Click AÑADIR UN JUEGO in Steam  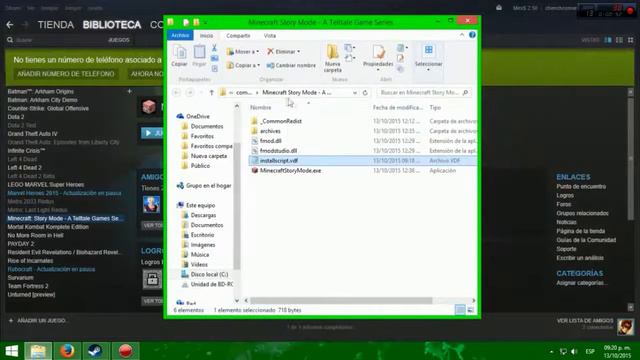point(38,321)
